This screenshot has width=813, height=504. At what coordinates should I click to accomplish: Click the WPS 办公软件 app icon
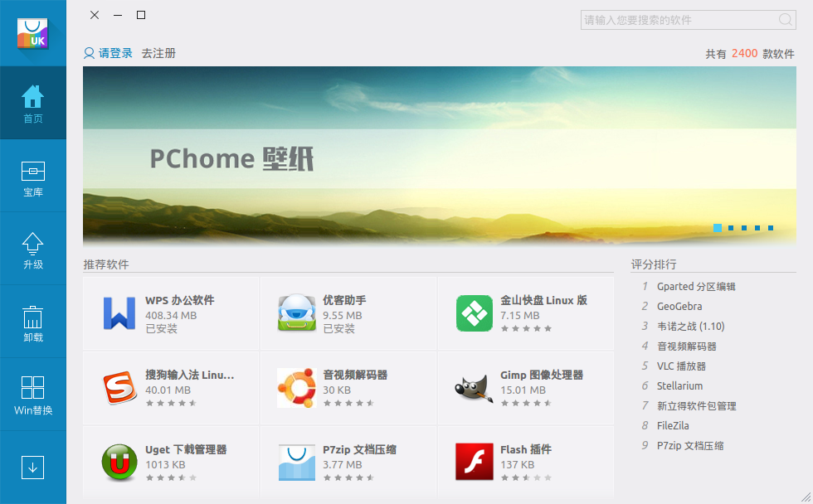(x=120, y=313)
